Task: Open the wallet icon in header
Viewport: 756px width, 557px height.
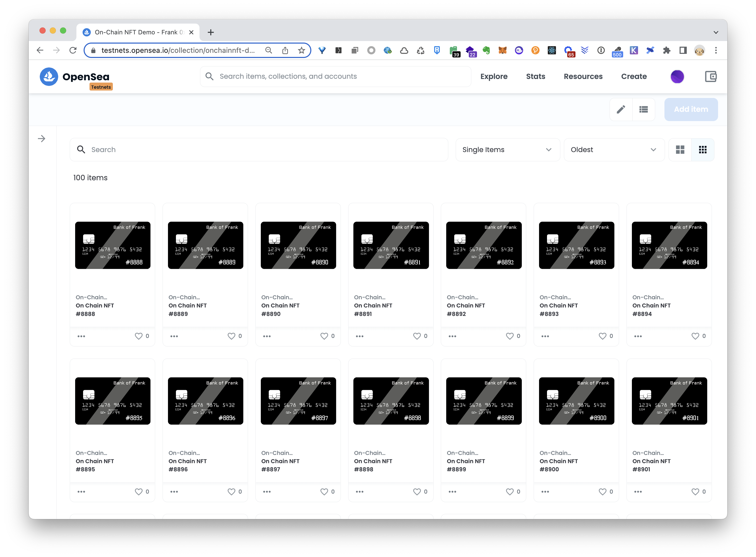Action: 711,76
